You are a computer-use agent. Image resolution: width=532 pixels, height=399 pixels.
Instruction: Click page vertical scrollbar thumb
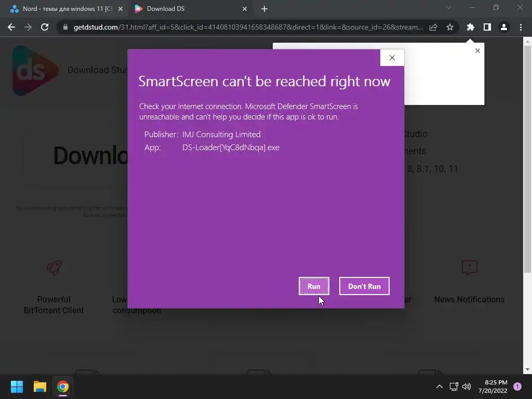point(527,159)
